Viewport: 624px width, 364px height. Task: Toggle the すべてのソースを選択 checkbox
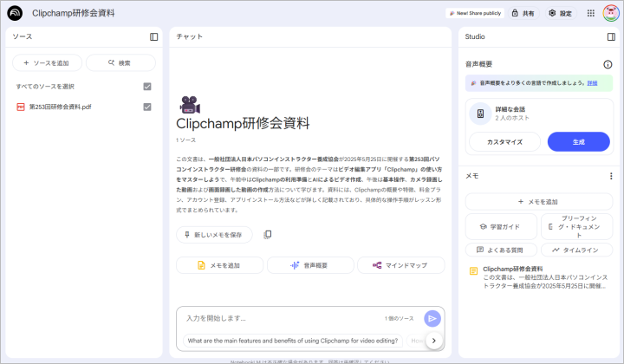coord(147,87)
